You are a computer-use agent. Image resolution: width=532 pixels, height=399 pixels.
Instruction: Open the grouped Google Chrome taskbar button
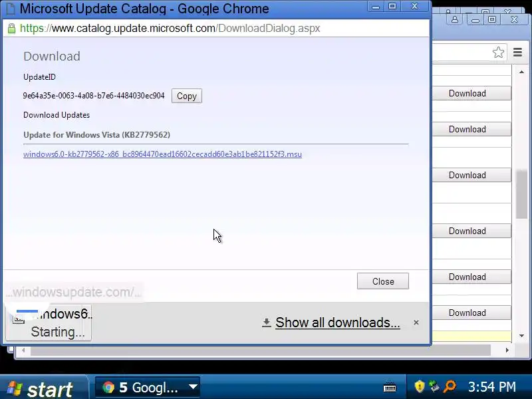click(147, 388)
